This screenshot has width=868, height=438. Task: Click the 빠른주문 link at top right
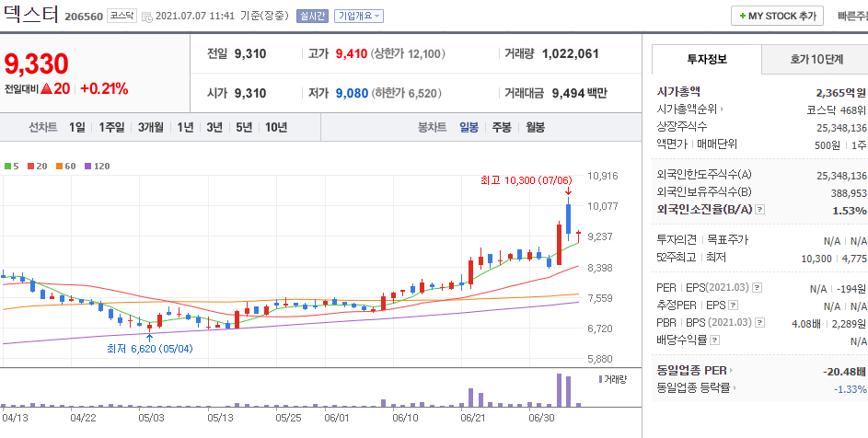pos(852,16)
